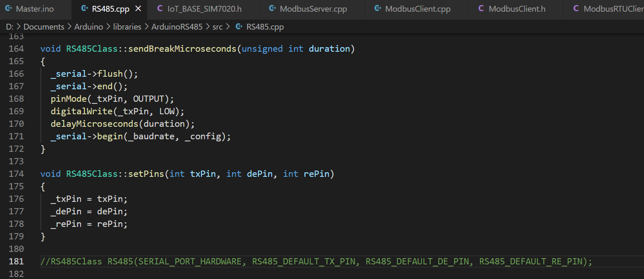Switch to the ModbusClient.h tab
This screenshot has width=644, height=279.
(517, 8)
